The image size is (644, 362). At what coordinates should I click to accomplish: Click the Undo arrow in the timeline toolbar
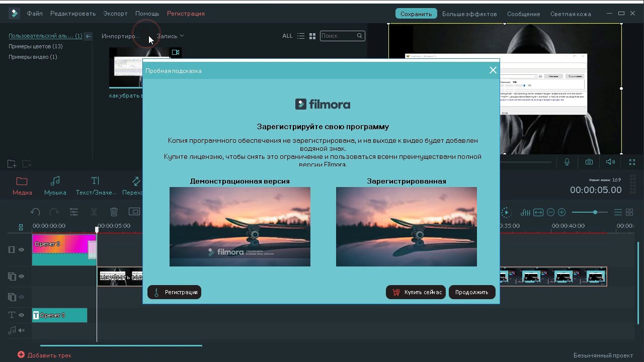(x=35, y=212)
